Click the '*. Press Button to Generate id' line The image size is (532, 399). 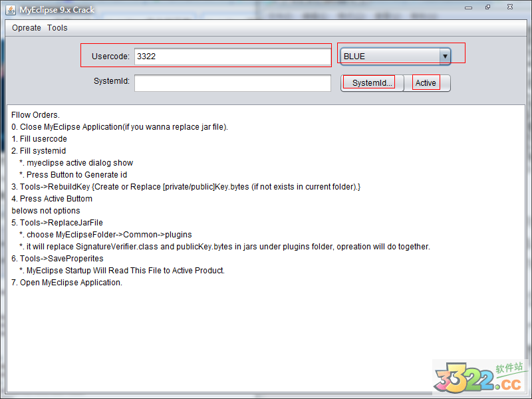click(x=73, y=175)
